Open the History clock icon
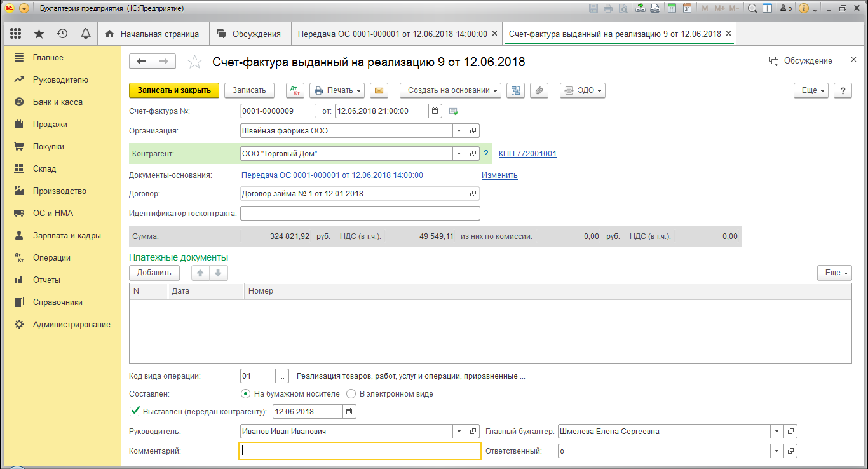 [x=62, y=34]
